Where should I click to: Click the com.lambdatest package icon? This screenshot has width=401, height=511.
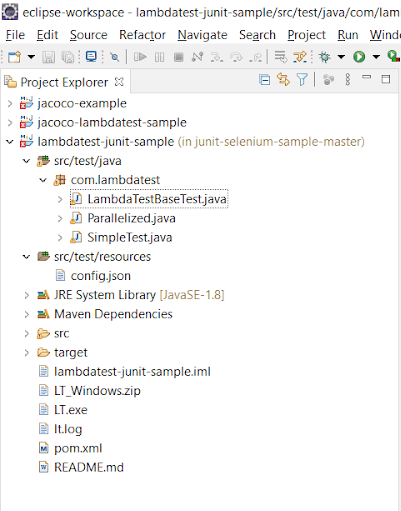click(x=59, y=180)
